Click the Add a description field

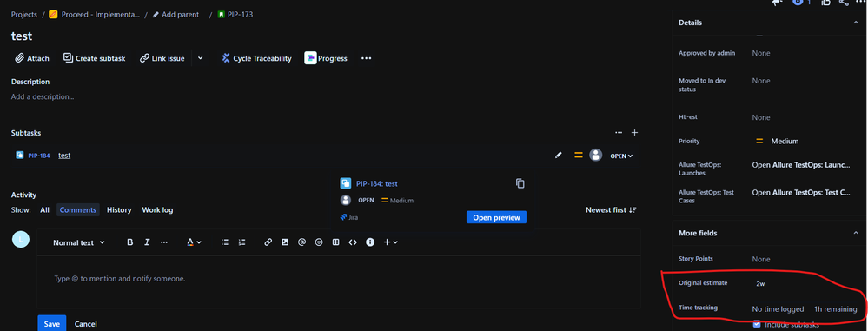(43, 96)
